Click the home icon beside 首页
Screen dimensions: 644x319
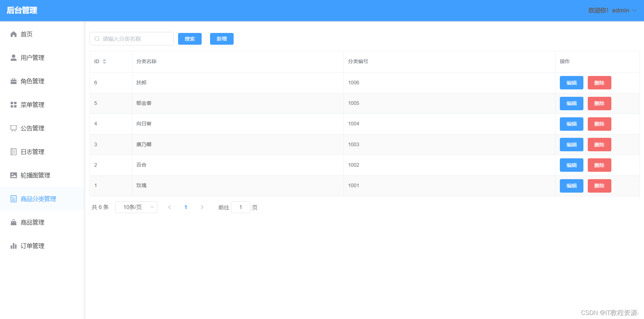pos(13,34)
